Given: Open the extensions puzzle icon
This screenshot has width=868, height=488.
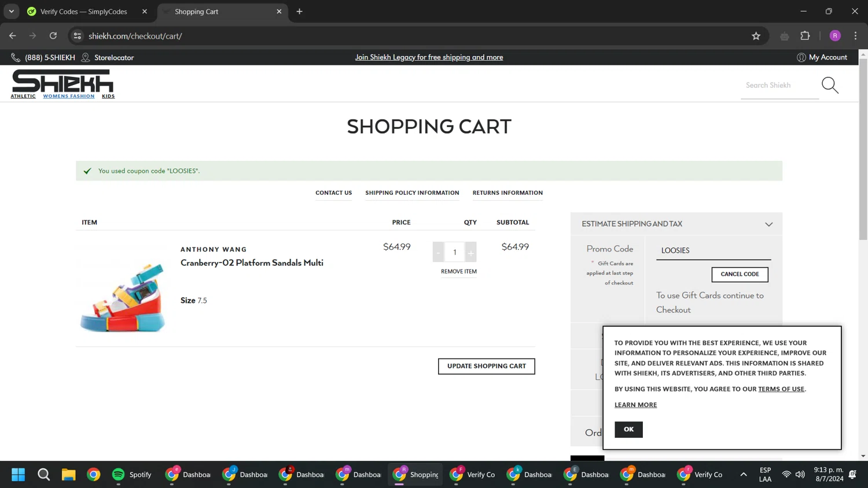Looking at the screenshot, I should click(805, 36).
